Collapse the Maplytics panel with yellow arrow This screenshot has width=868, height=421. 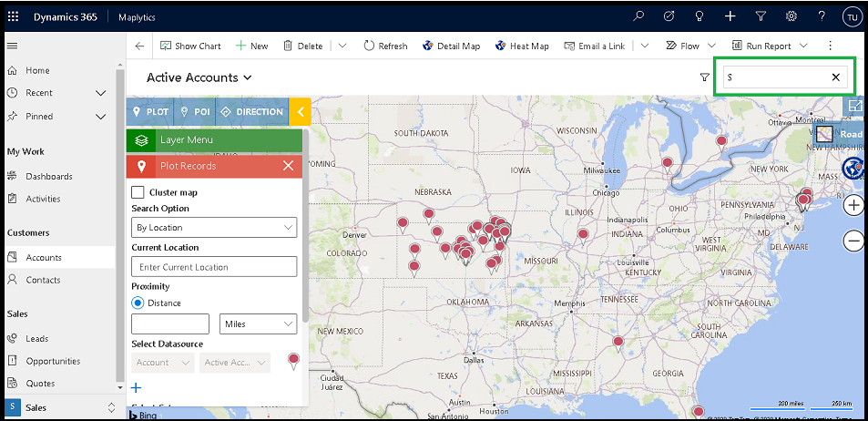[x=300, y=112]
